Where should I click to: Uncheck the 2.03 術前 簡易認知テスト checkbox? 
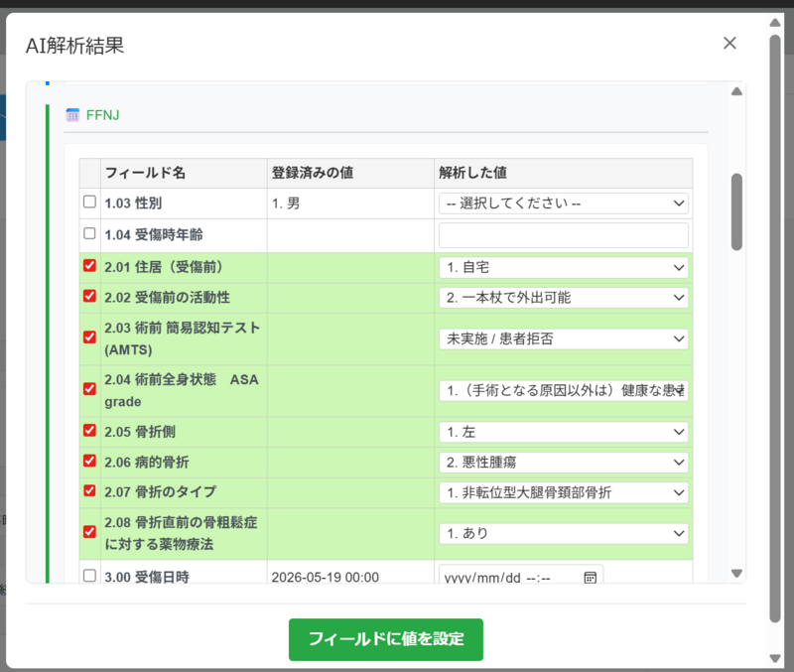coord(89,337)
